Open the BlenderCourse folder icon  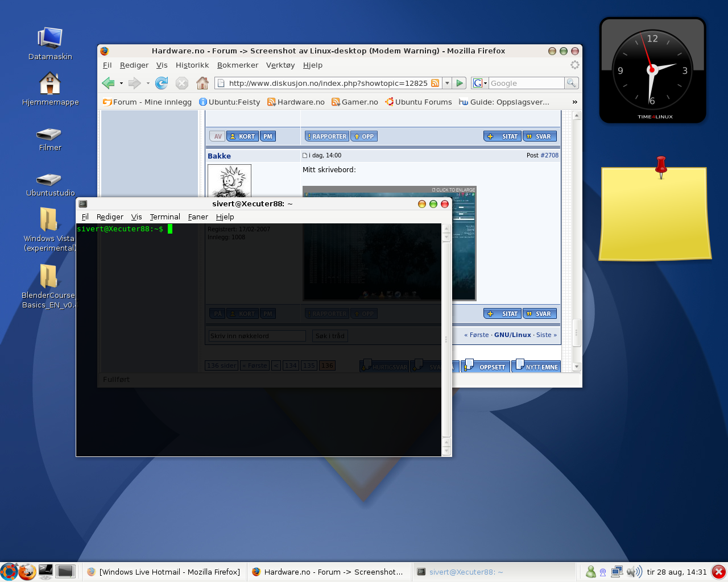pos(49,286)
